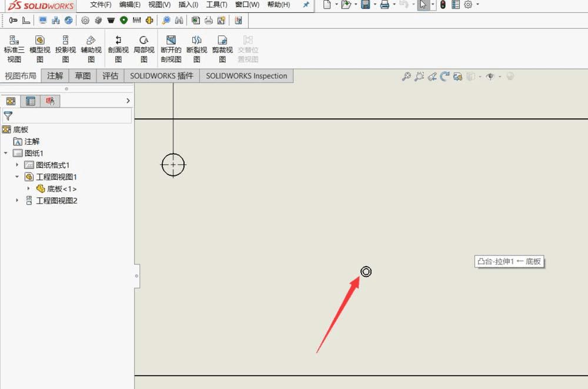Screen dimensions: 588x389
Task: Toggle the hide/show items eye icon
Action: 490,77
